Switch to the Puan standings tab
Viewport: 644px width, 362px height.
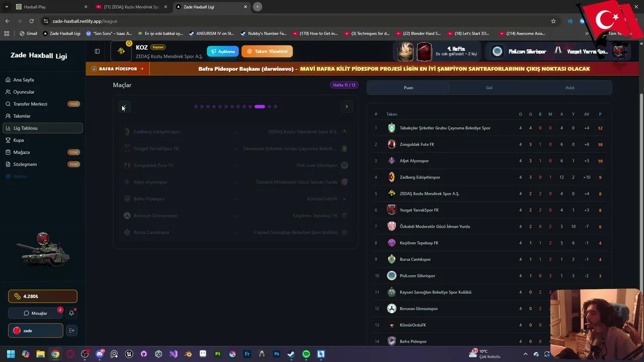click(x=408, y=87)
